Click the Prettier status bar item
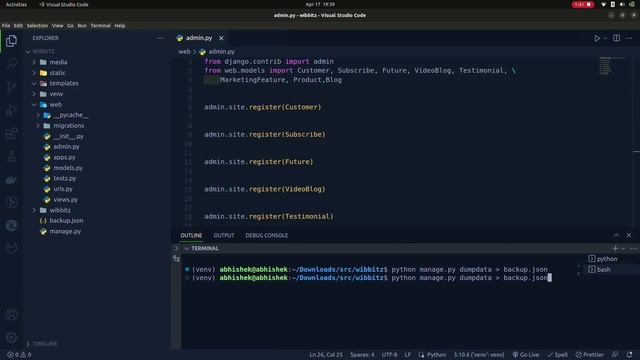The image size is (640, 360). coord(589,355)
